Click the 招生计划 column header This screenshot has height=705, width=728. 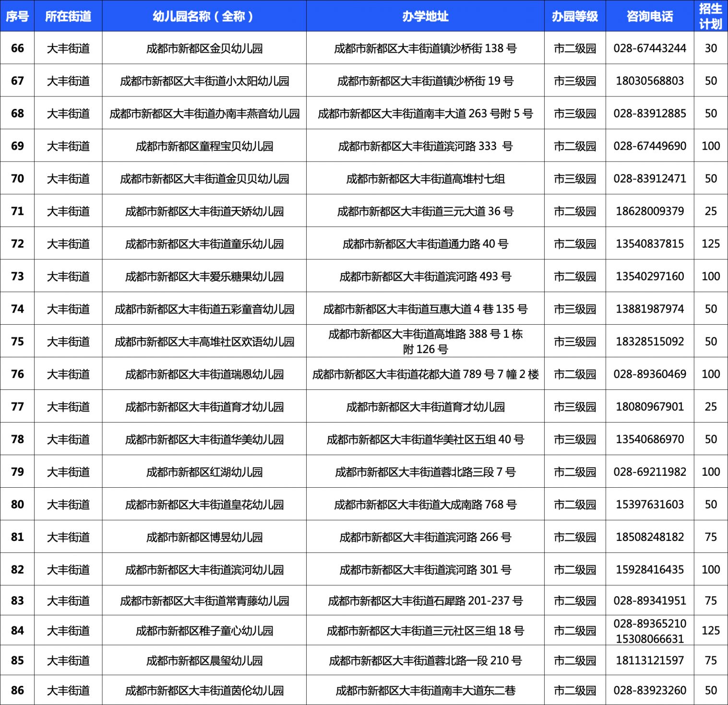pyautogui.click(x=711, y=16)
